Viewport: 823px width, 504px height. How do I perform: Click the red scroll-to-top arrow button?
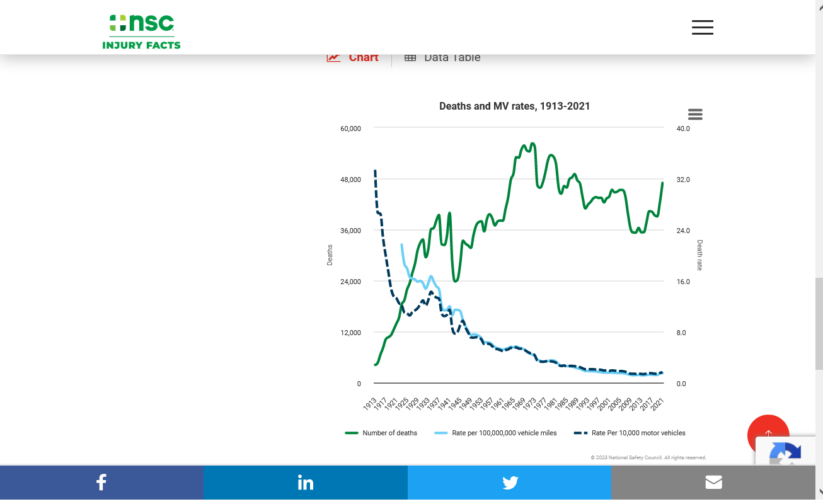point(768,434)
